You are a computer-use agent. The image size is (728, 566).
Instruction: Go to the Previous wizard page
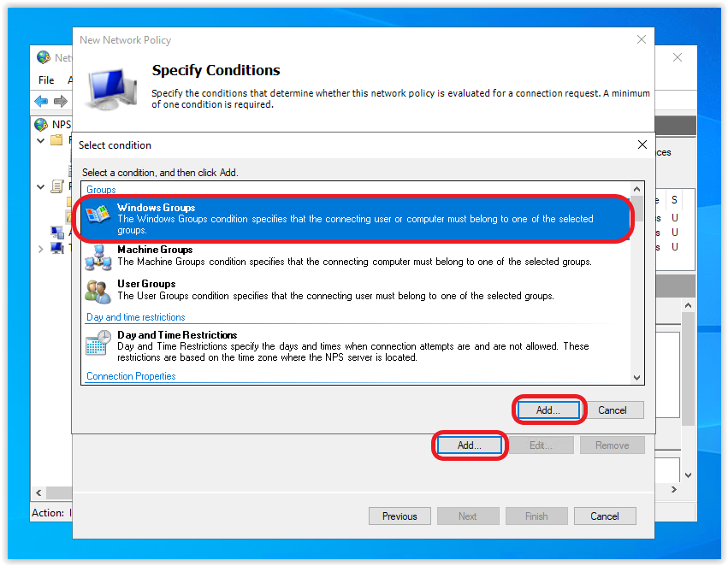tap(400, 516)
